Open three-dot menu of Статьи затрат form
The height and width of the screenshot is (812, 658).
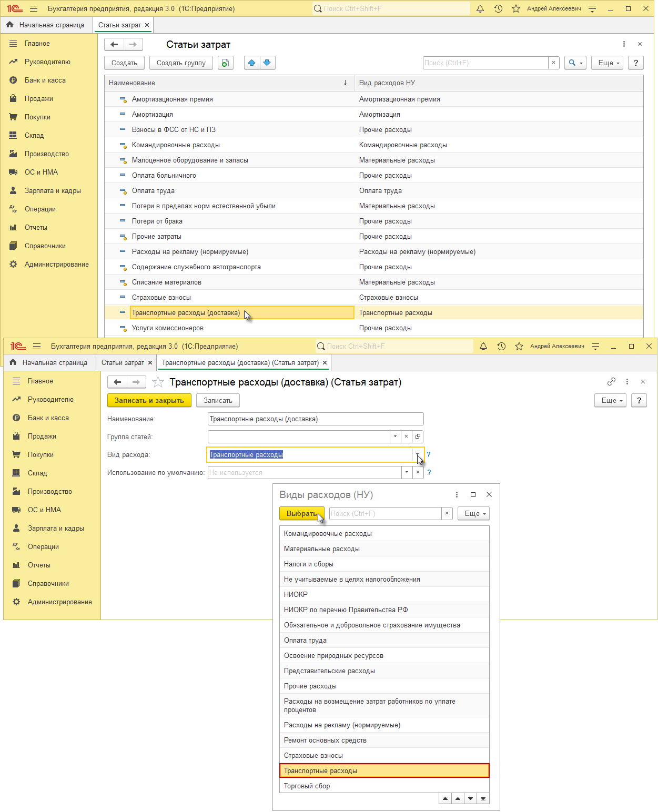pos(624,44)
